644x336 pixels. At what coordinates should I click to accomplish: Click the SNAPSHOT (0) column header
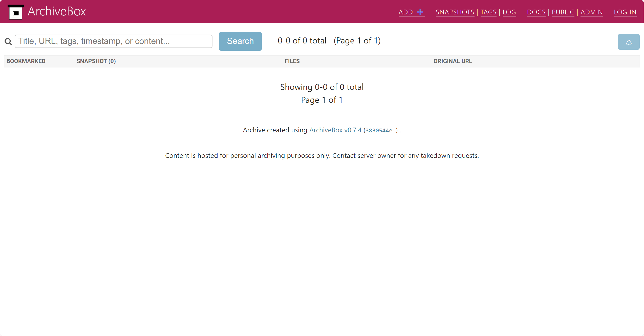[x=96, y=61]
